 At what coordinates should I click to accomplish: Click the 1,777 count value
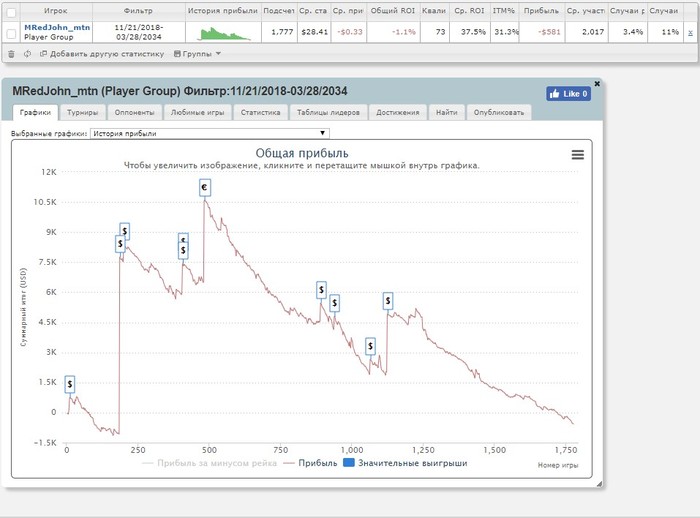[282, 32]
